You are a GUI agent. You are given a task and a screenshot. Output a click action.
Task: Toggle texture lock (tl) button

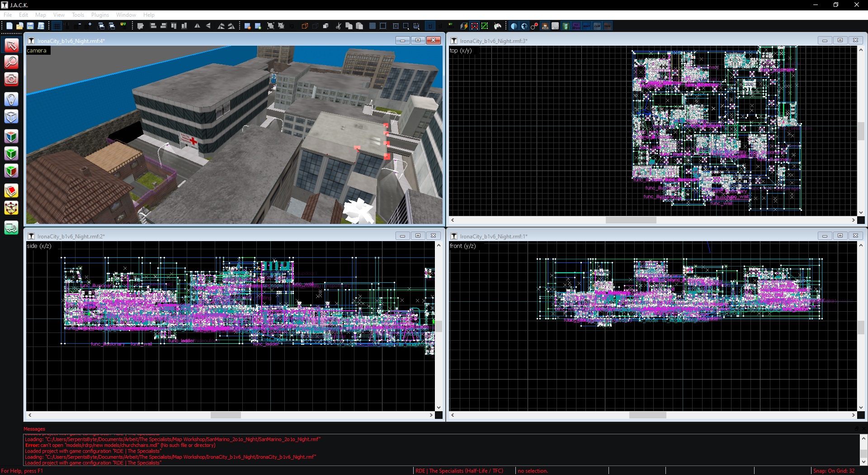click(x=430, y=26)
